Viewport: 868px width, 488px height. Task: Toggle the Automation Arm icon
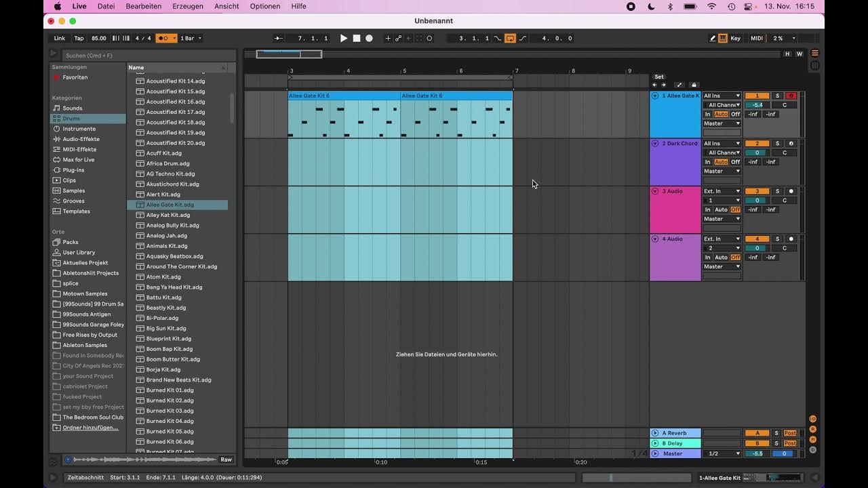pyautogui.click(x=399, y=39)
